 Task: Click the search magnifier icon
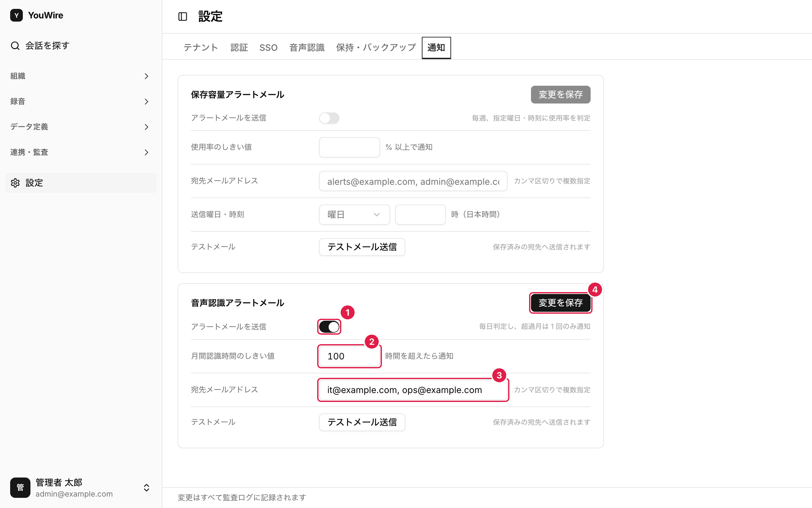click(x=15, y=46)
